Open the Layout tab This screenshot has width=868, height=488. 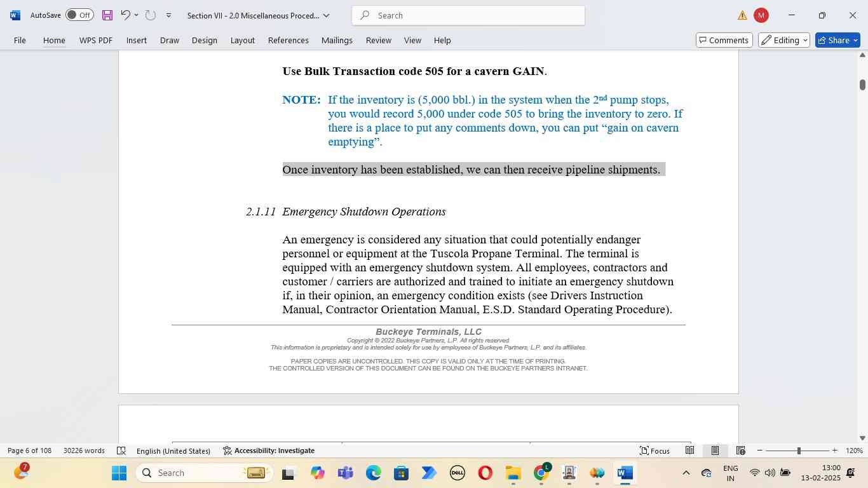pyautogui.click(x=243, y=40)
